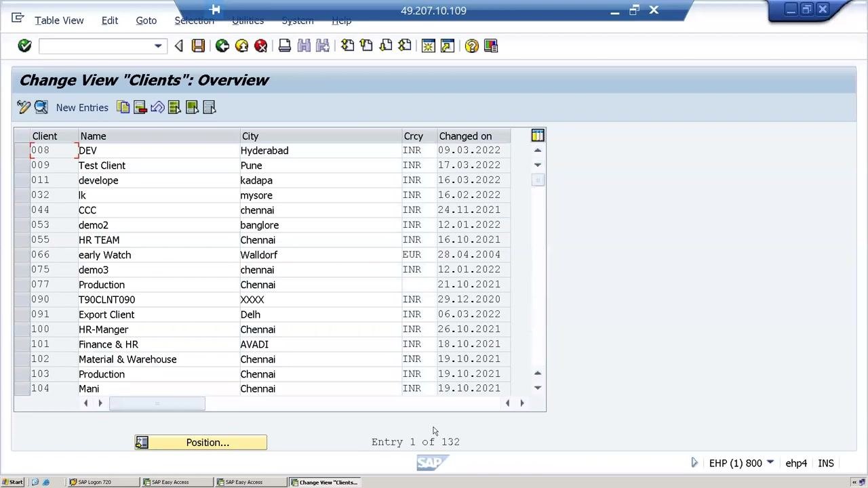Open the Customize Local Layout icon
Screen dimensions: 868x488
click(491, 45)
